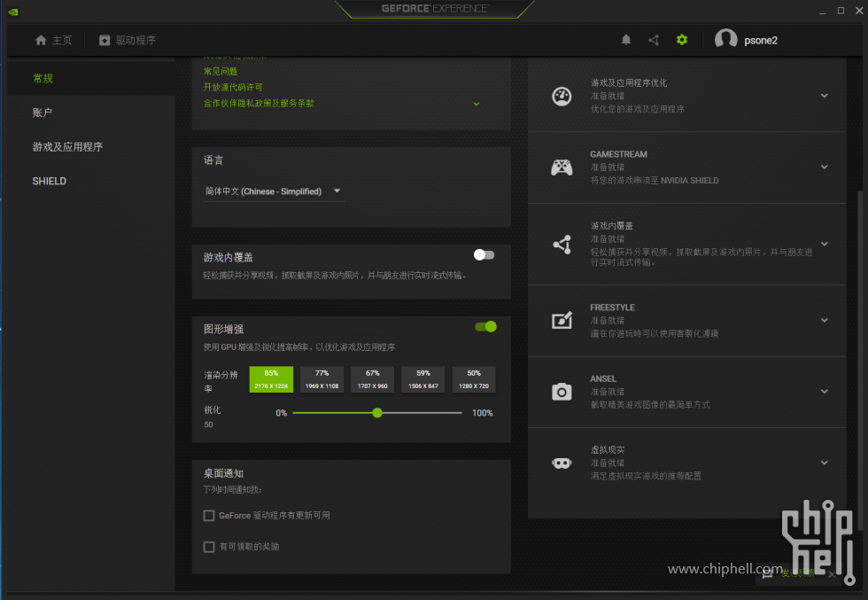Viewport: 868px width, 600px height.
Task: Expand 游戏及应用程序优化 feature row chevron
Action: [x=825, y=96]
